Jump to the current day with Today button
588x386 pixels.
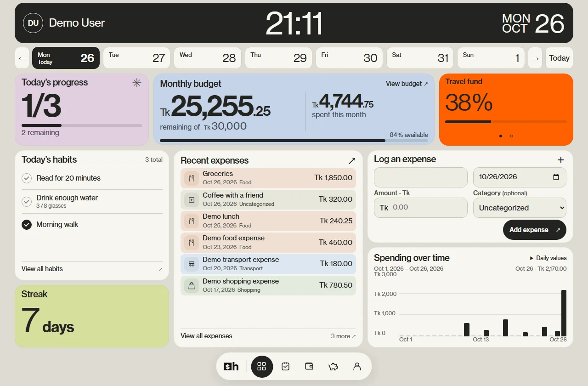tap(559, 58)
